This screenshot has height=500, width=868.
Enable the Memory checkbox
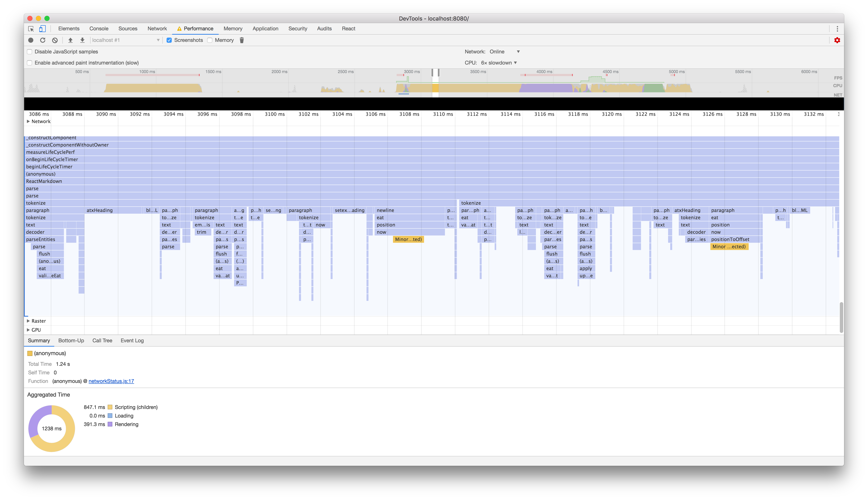[210, 40]
